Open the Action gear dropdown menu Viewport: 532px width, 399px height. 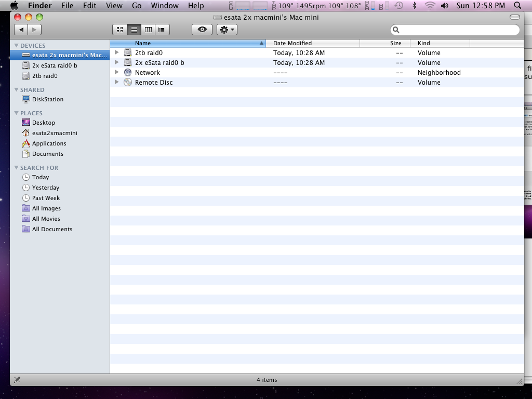(227, 30)
